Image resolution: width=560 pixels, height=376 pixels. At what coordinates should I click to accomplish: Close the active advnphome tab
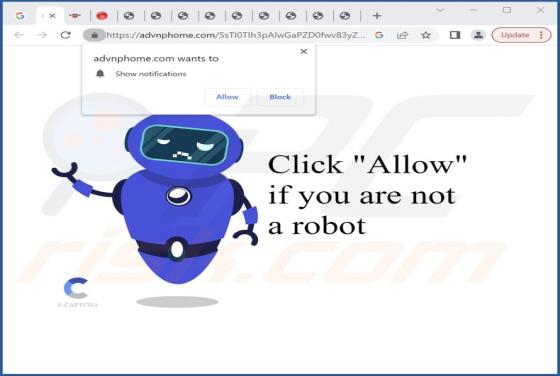[52, 16]
